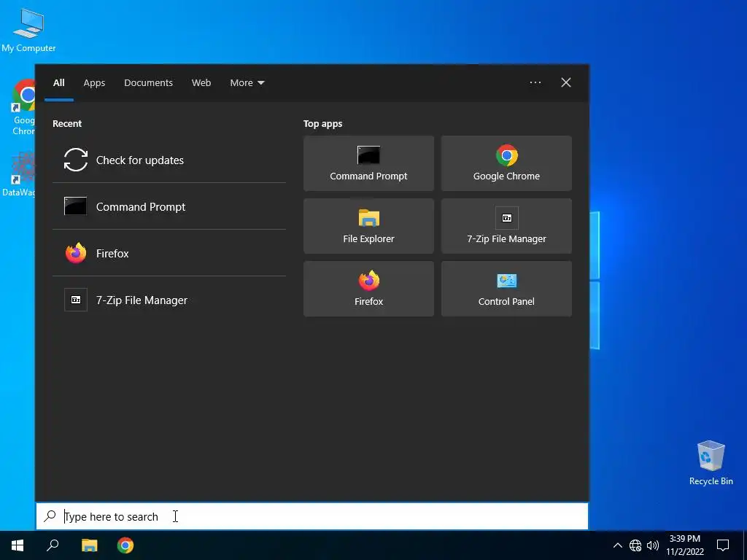Image resolution: width=747 pixels, height=560 pixels.
Task: Click the magnifier icon in search box
Action: (50, 516)
